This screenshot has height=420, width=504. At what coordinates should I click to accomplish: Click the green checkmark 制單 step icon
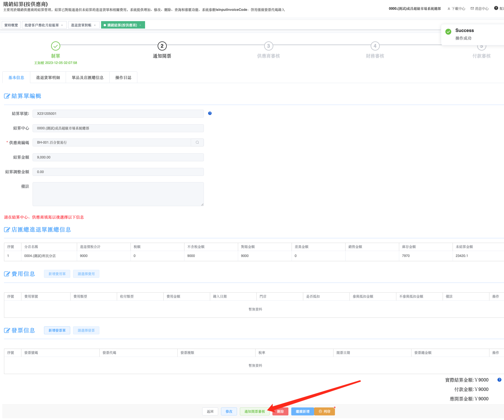click(55, 46)
